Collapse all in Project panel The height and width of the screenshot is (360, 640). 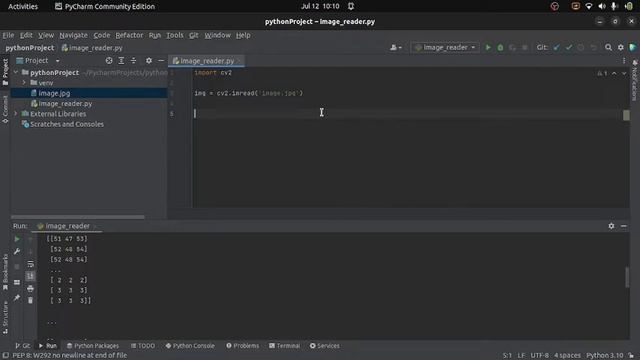tap(133, 60)
